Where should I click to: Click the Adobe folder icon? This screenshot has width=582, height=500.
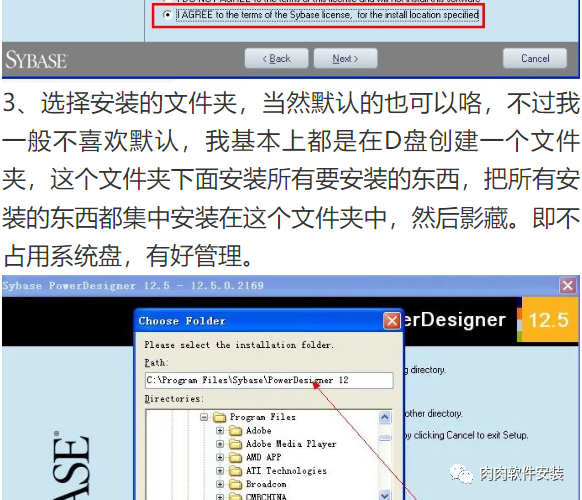[236, 431]
